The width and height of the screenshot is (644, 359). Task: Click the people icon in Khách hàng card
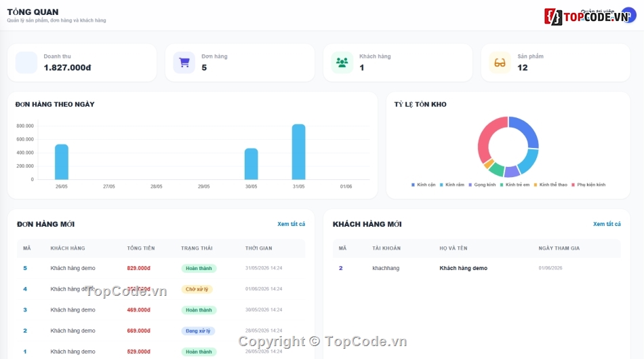[342, 62]
